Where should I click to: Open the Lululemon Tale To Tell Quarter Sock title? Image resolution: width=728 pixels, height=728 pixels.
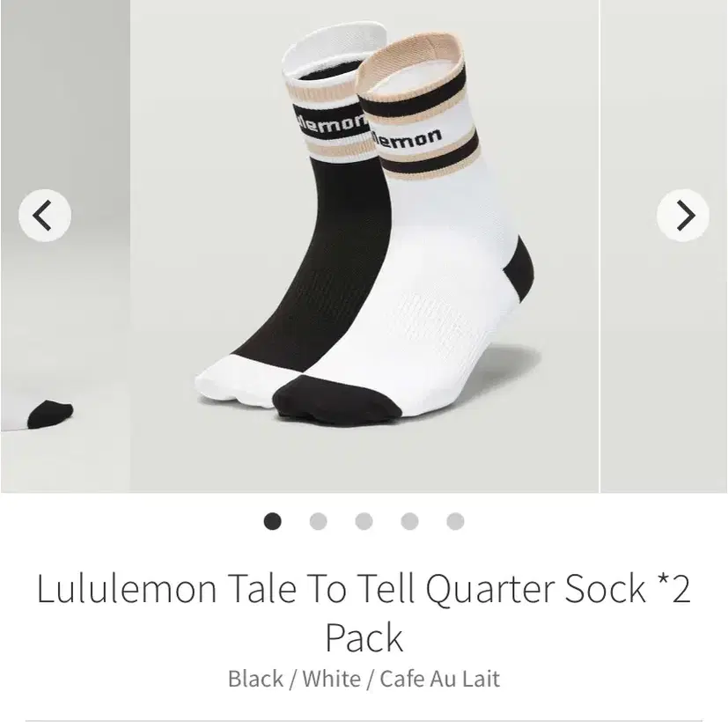click(364, 613)
